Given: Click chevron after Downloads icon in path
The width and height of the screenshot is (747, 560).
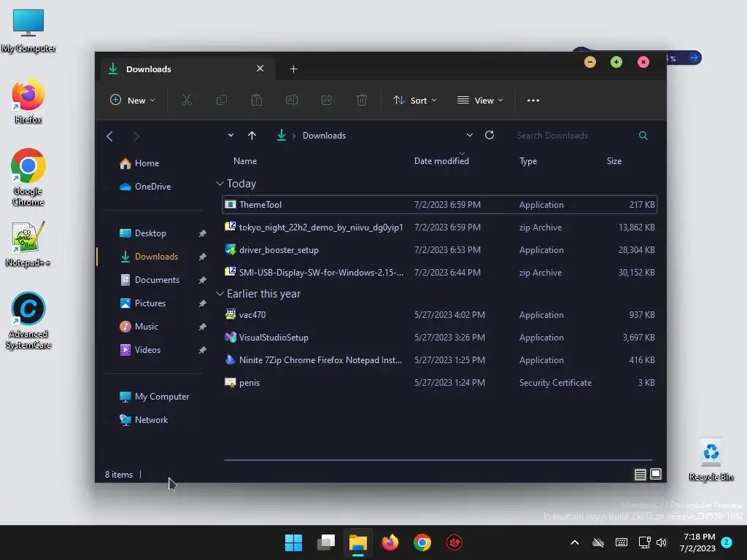Looking at the screenshot, I should [294, 136].
